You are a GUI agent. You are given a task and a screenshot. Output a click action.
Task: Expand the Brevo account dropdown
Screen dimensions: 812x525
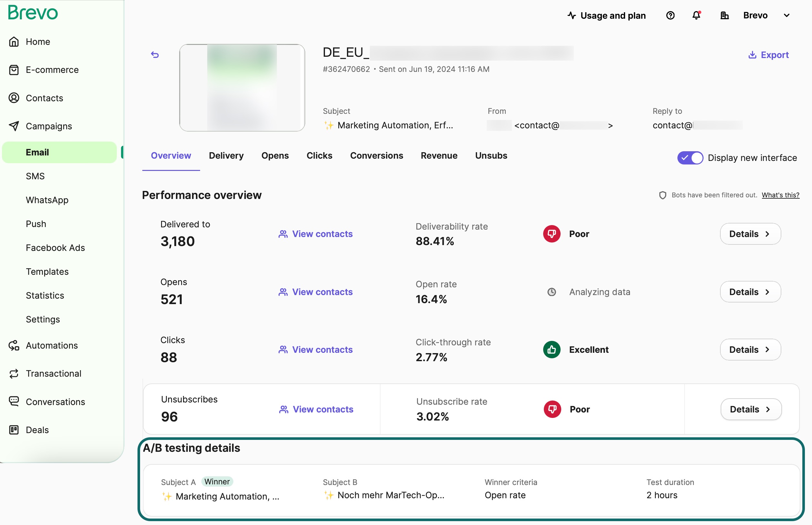[787, 15]
